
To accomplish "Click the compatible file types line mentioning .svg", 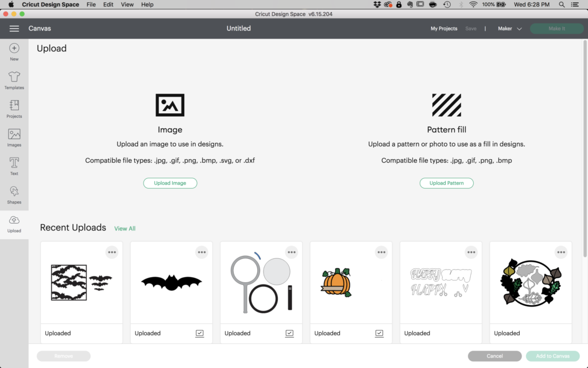I will tap(170, 161).
